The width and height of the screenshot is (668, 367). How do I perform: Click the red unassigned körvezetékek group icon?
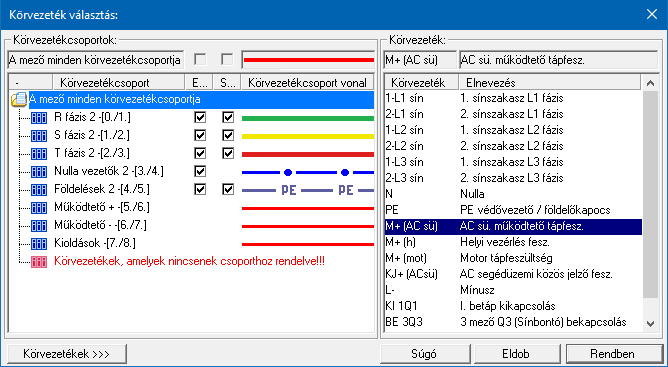pyautogui.click(x=39, y=262)
